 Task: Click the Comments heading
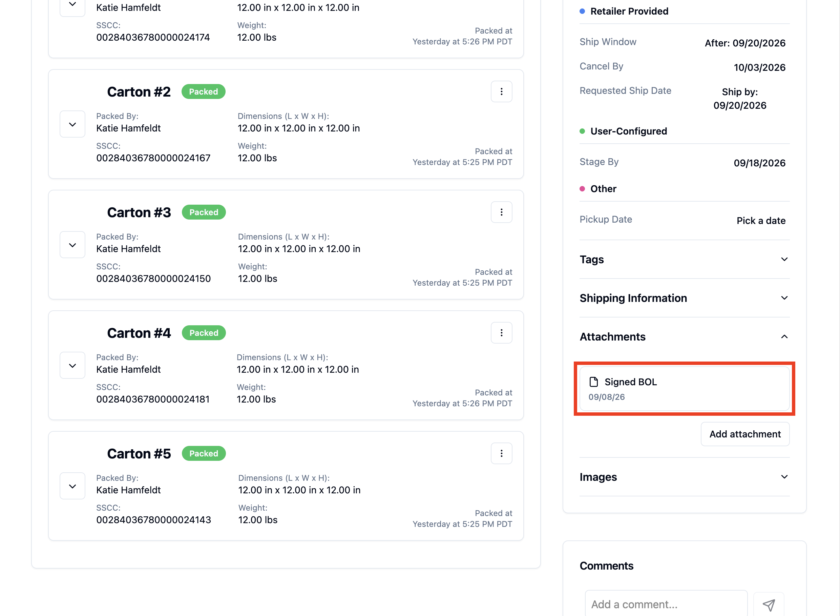[x=606, y=566]
